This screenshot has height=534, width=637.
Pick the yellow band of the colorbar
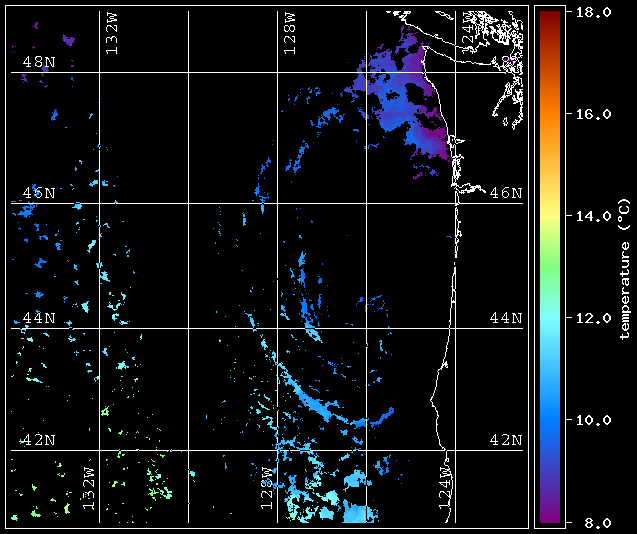(549, 210)
